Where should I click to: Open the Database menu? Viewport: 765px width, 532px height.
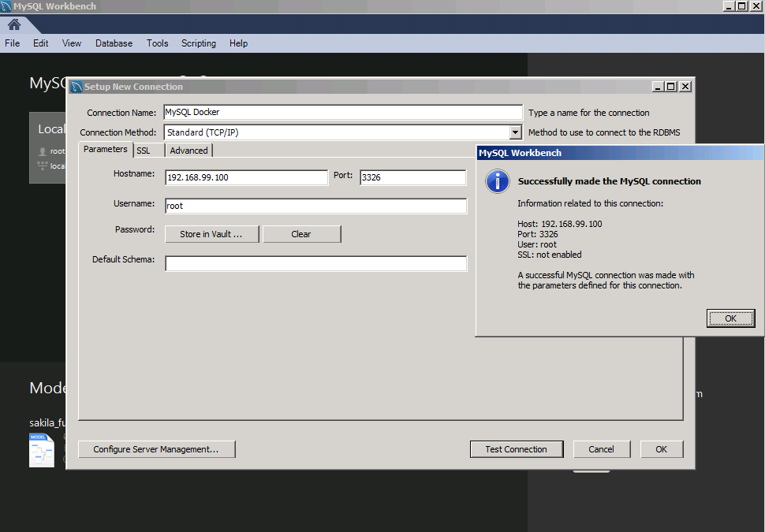tap(114, 43)
